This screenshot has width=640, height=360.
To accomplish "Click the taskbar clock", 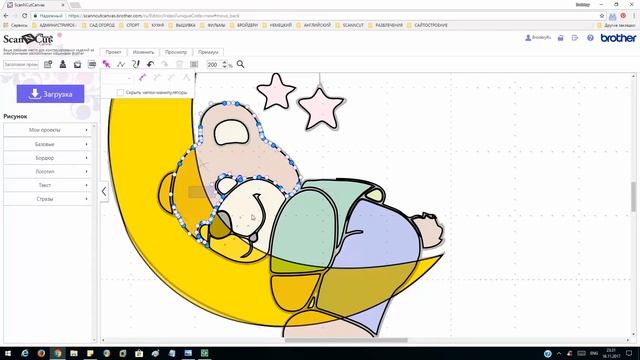I will tap(611, 353).
